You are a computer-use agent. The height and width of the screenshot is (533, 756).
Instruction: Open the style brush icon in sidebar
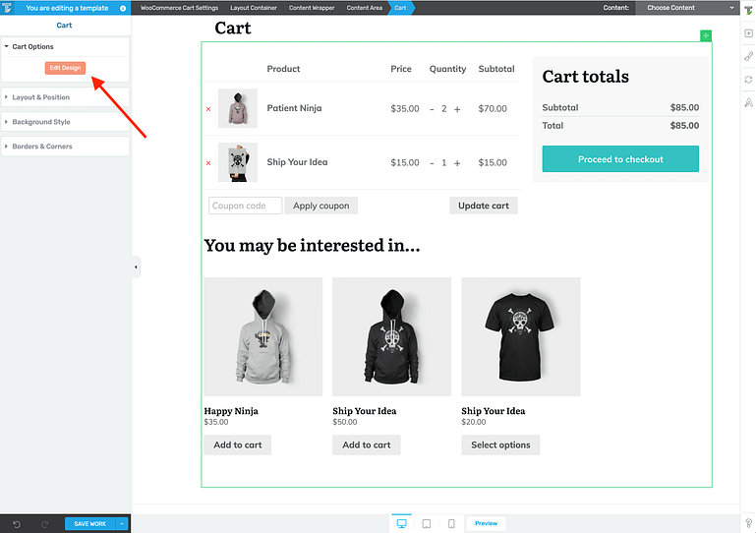(x=747, y=56)
